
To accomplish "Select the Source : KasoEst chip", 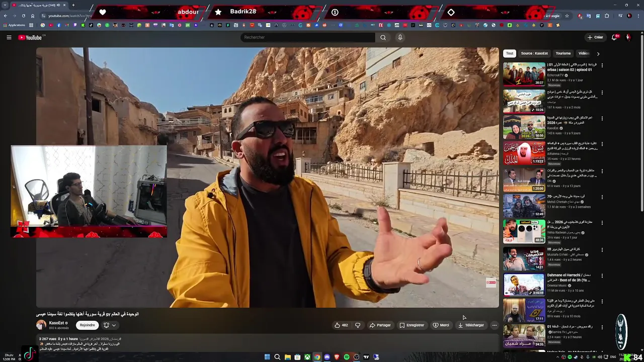I will click(534, 53).
